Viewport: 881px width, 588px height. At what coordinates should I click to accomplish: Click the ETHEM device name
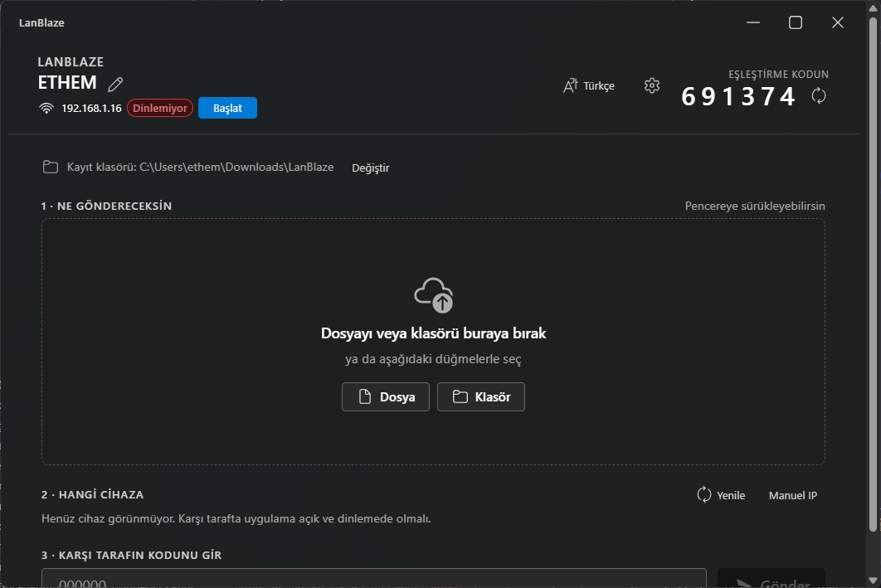[67, 83]
